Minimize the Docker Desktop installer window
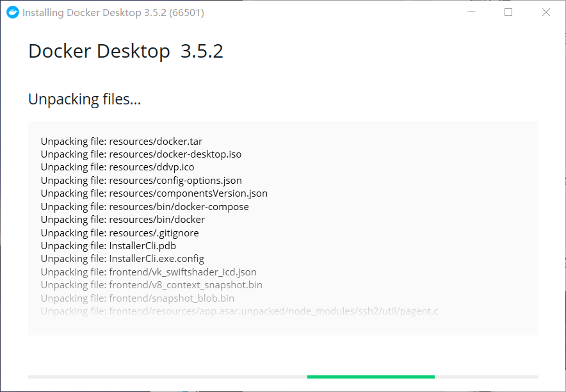This screenshot has height=392, width=566. click(x=471, y=12)
